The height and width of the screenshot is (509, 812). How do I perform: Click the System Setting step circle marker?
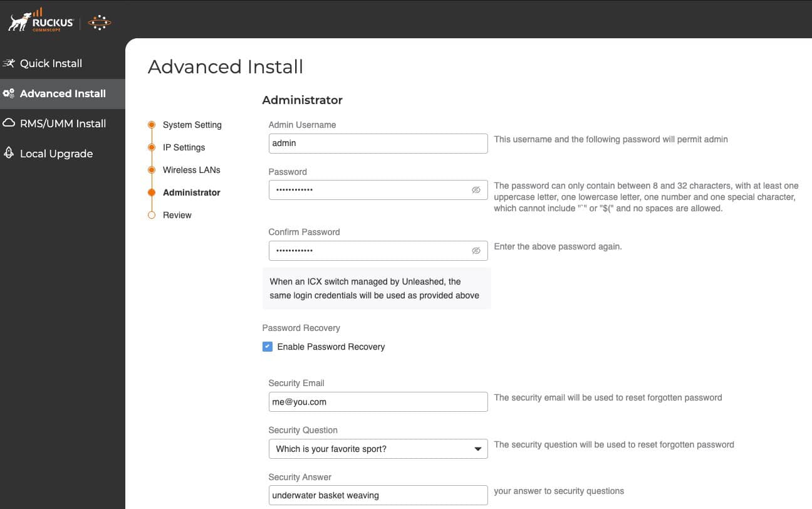pyautogui.click(x=152, y=125)
